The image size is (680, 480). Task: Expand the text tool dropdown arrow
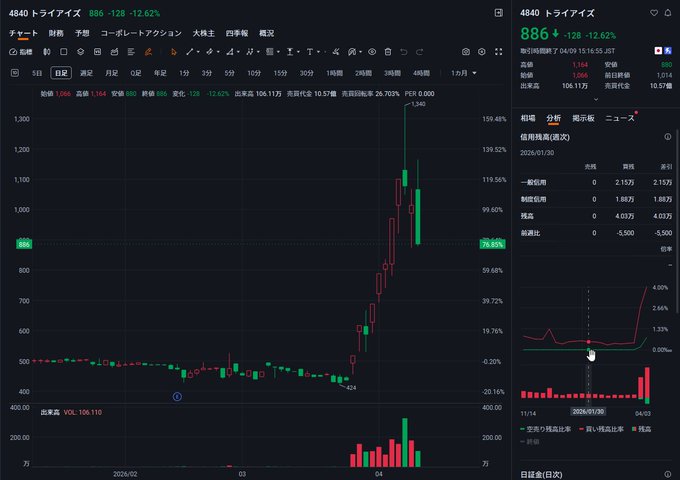[318, 52]
